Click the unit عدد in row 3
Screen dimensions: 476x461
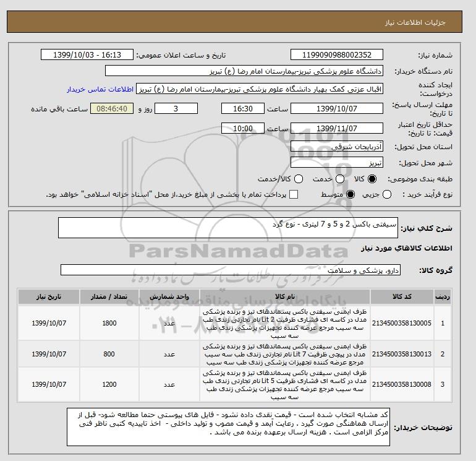coord(169,384)
